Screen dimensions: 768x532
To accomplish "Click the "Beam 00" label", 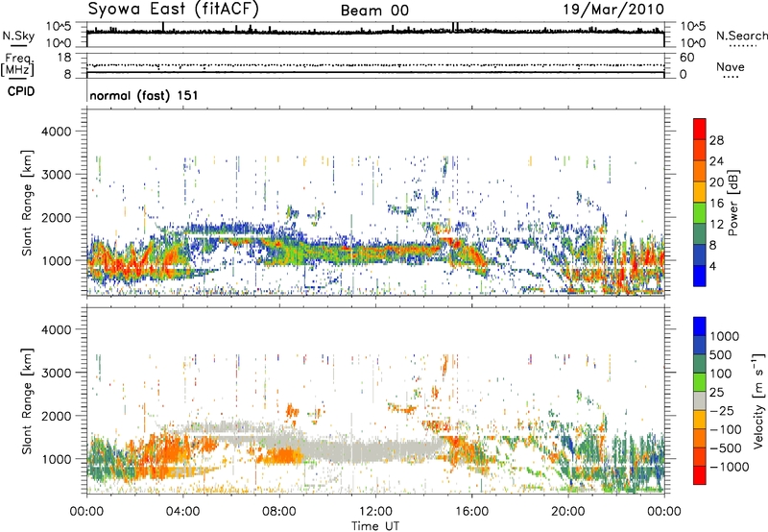I will [374, 11].
